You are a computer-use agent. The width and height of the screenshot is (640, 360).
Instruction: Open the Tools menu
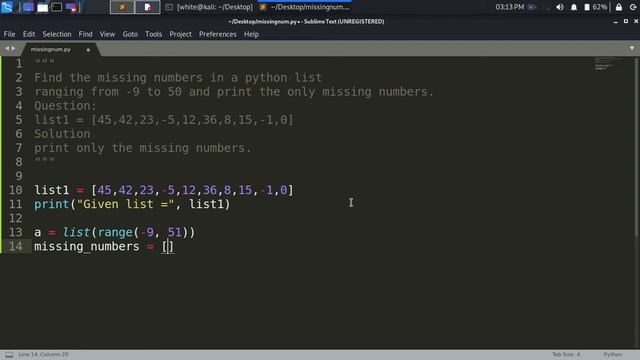(153, 34)
